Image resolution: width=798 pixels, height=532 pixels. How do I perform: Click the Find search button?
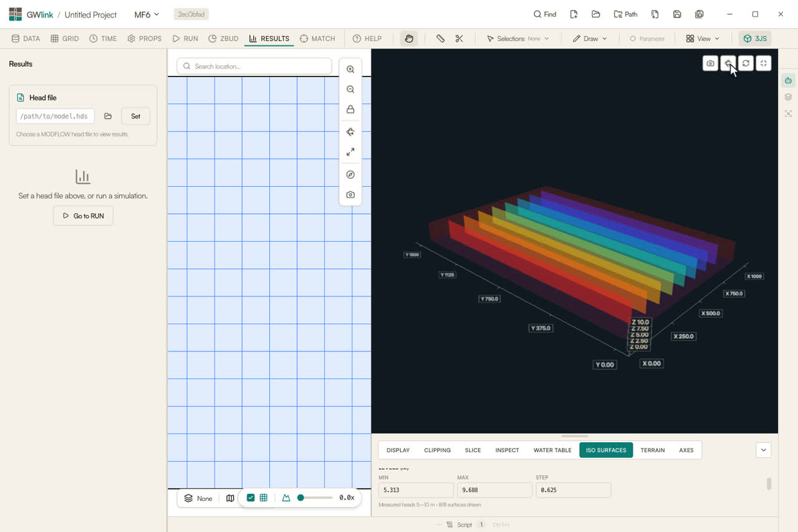(545, 14)
